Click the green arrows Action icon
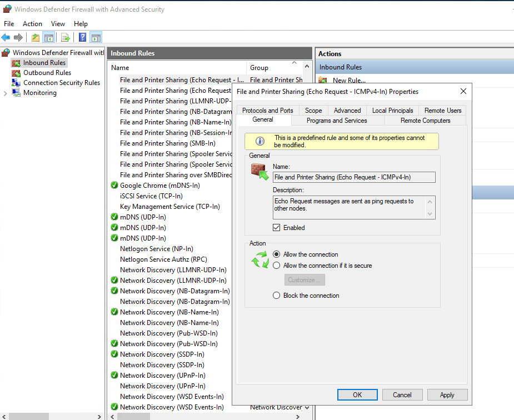This screenshot has width=514, height=420. 260,259
